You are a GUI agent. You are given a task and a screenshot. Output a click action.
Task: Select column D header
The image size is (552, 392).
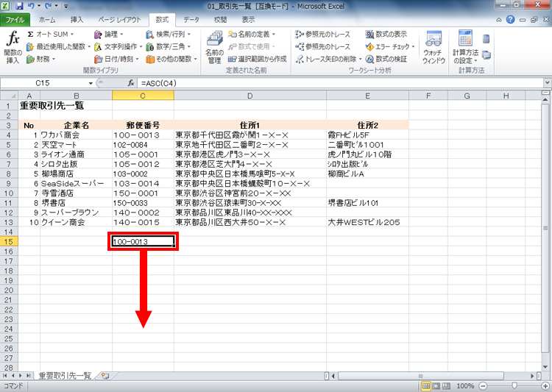click(x=250, y=96)
